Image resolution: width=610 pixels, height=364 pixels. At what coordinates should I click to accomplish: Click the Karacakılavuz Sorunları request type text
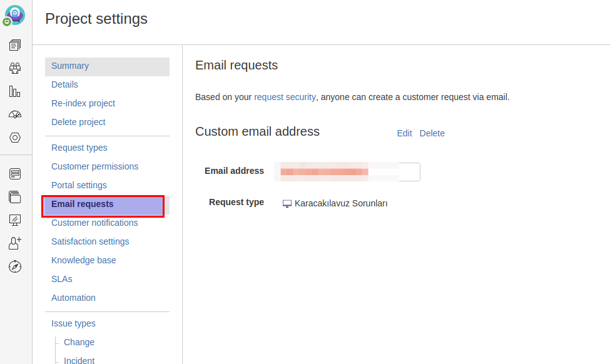341,204
